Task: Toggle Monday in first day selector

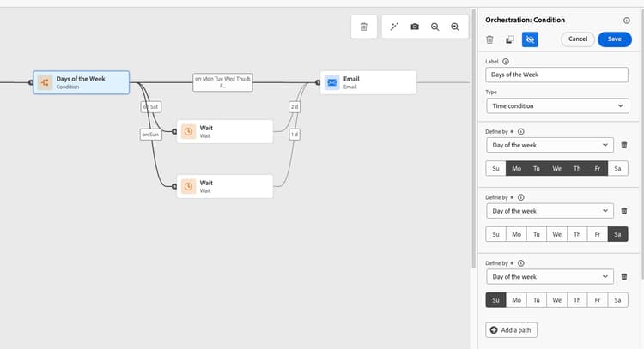Action: pos(516,169)
